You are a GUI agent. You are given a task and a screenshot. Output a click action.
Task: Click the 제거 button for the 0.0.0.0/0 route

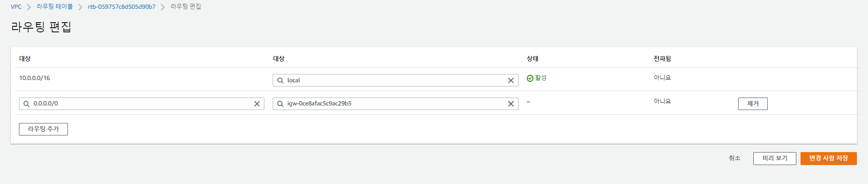pos(752,104)
